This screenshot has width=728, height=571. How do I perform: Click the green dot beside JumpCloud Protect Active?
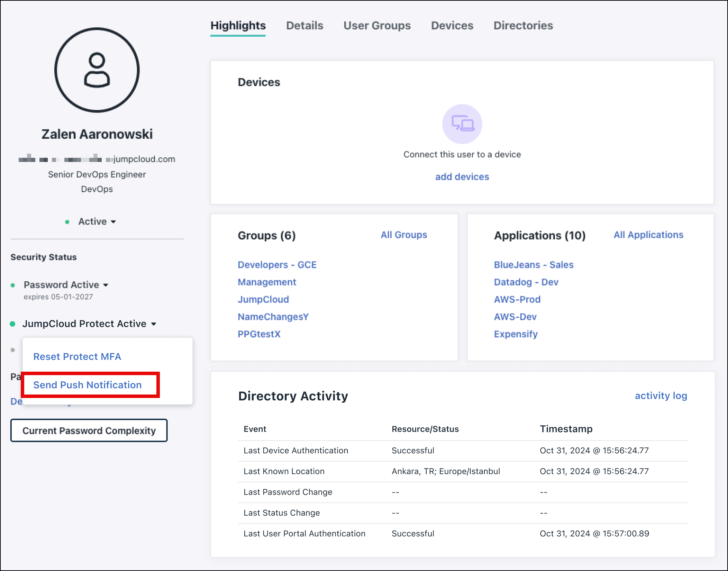pyautogui.click(x=13, y=324)
